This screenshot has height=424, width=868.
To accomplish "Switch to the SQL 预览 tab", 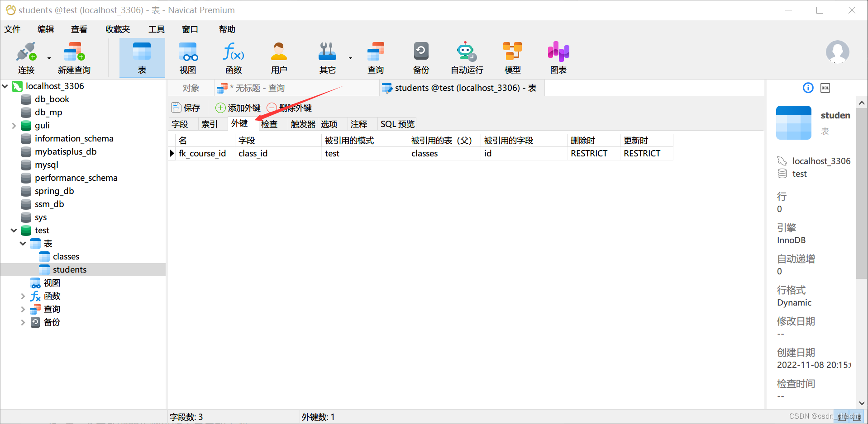I will click(397, 123).
